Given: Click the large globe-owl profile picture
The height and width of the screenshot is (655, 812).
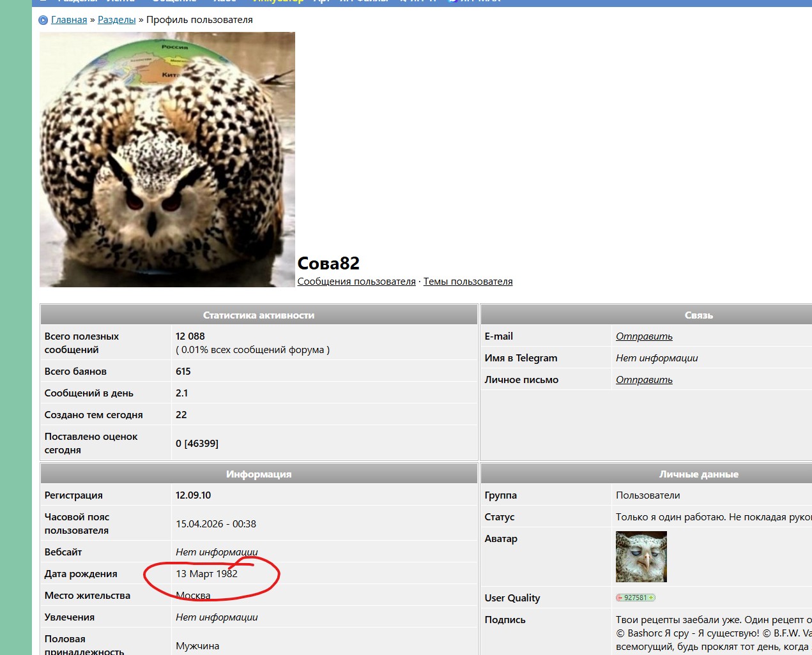Looking at the screenshot, I should (x=167, y=160).
